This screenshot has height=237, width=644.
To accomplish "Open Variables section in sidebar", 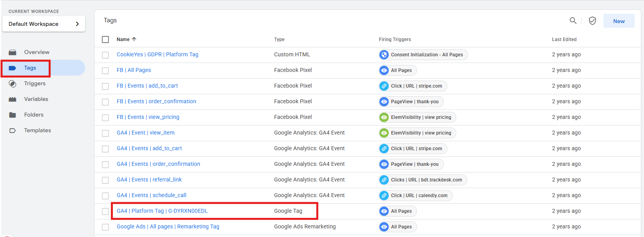I will (x=36, y=99).
